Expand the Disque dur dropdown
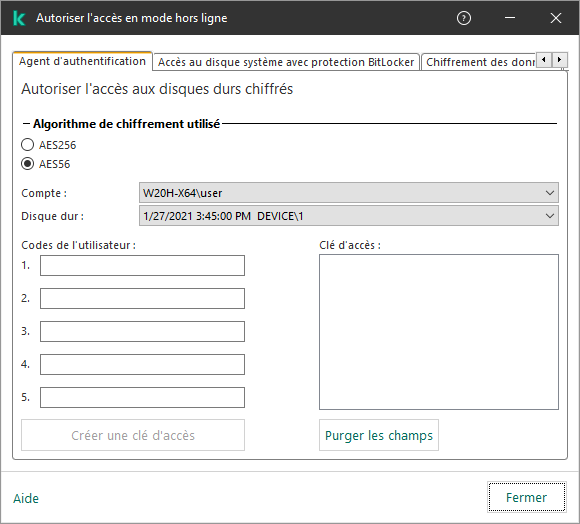Viewport: 580px width, 524px height. coord(348,216)
